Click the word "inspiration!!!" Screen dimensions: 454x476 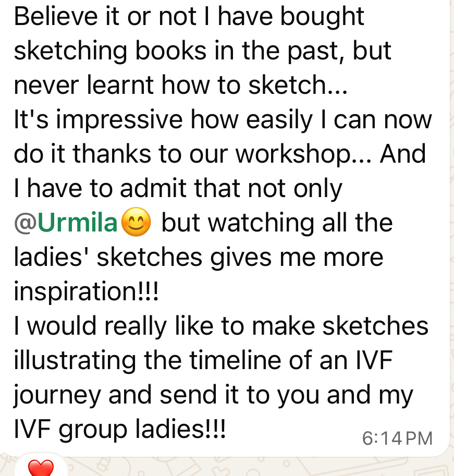(86, 291)
